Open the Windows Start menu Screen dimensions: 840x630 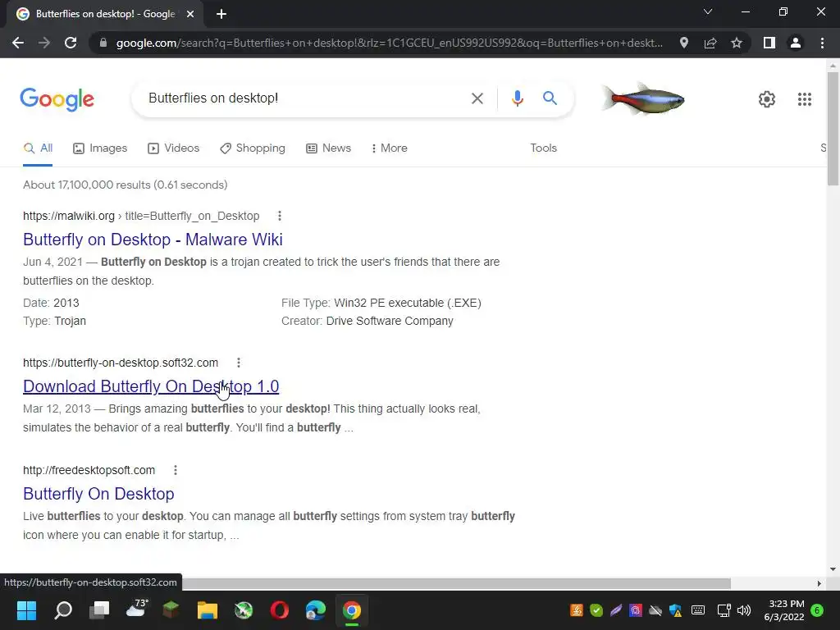pos(26,610)
